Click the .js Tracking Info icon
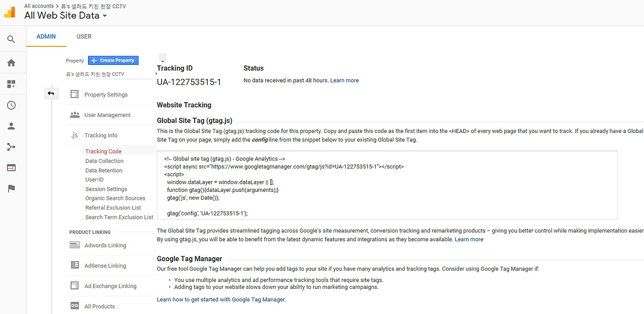644x314 pixels. [x=74, y=135]
